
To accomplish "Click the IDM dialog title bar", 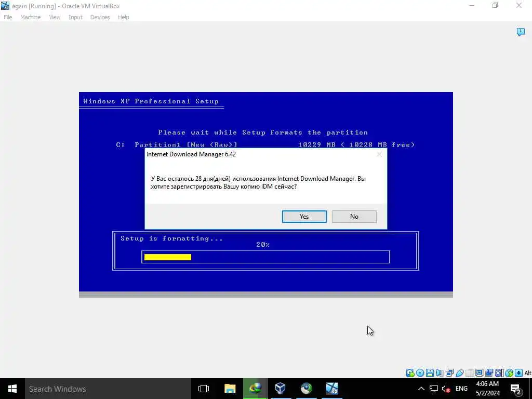I will [260, 154].
